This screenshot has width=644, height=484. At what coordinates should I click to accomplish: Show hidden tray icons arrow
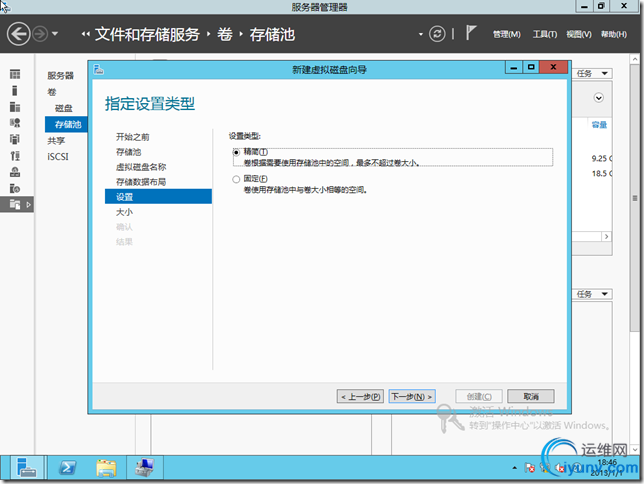pos(515,468)
